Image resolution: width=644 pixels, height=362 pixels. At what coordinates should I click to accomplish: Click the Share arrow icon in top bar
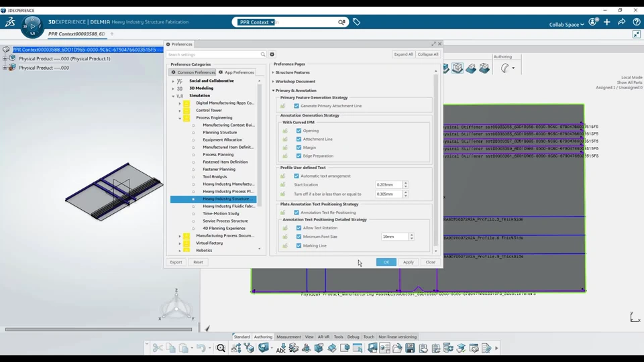pos(622,22)
